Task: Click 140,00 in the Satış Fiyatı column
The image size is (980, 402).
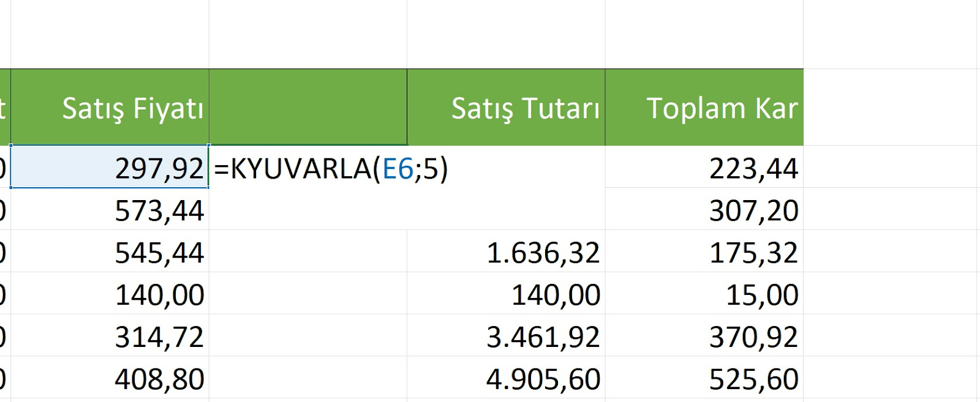Action: (110, 294)
